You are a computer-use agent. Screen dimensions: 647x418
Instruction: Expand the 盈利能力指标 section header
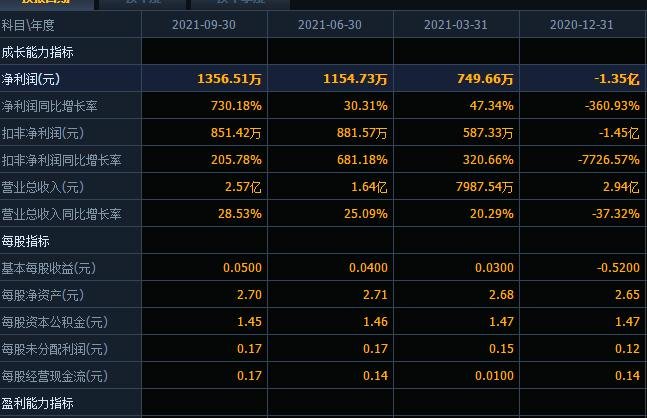(38, 403)
